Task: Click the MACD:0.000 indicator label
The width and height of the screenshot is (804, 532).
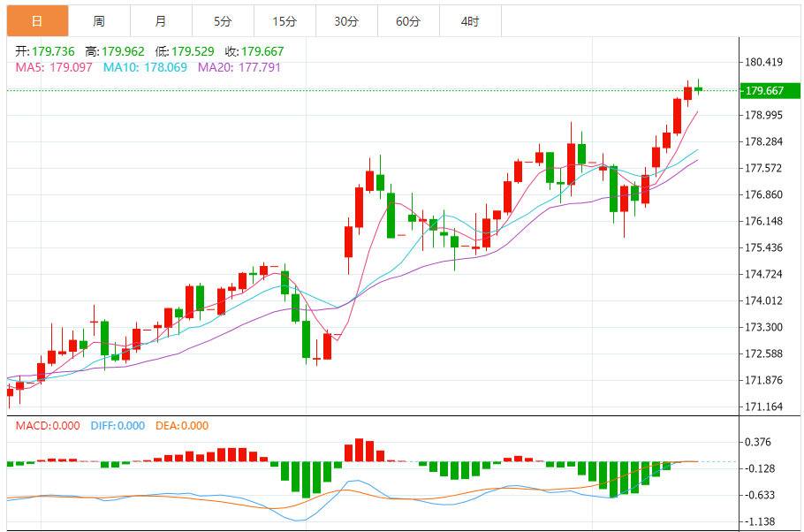Action: click(x=48, y=426)
